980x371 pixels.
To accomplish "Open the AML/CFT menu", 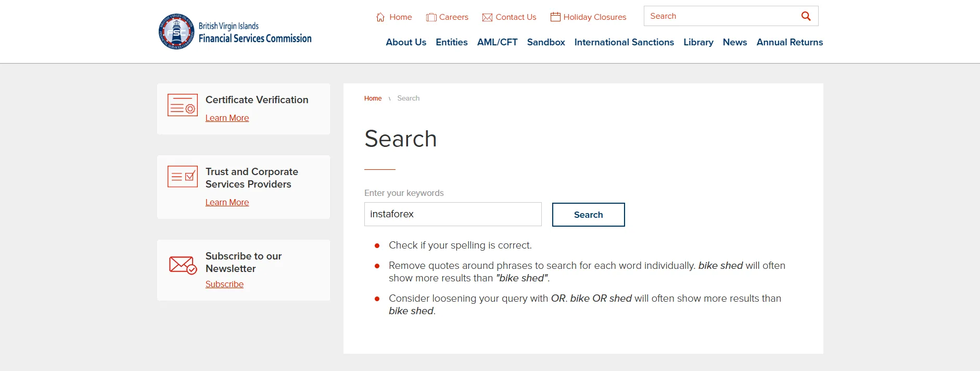I will 498,42.
